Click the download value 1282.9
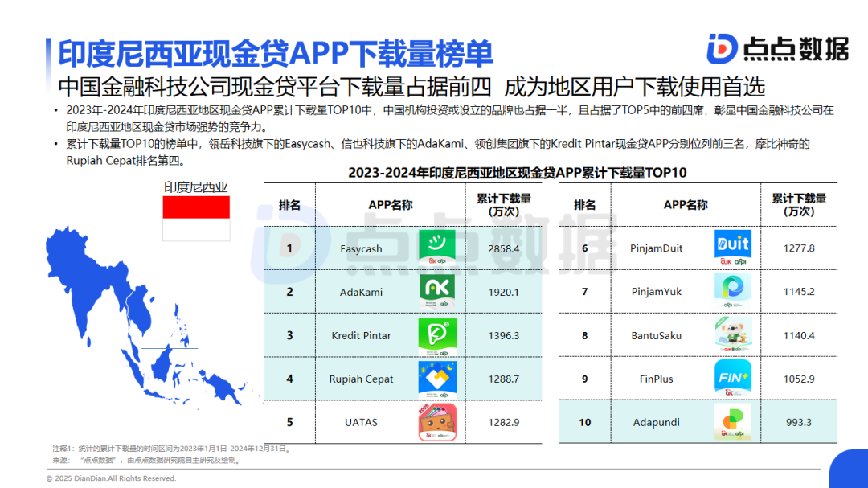 click(504, 422)
